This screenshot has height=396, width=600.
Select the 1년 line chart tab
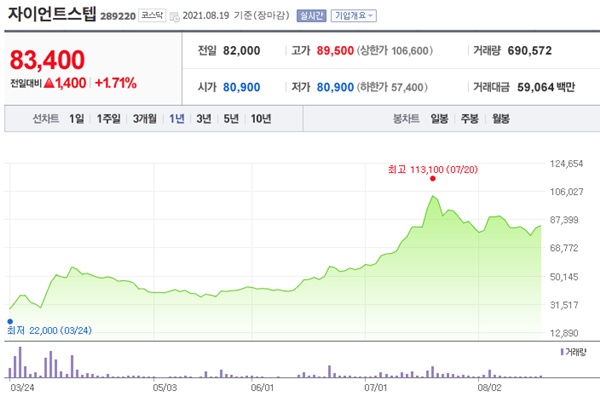(177, 119)
